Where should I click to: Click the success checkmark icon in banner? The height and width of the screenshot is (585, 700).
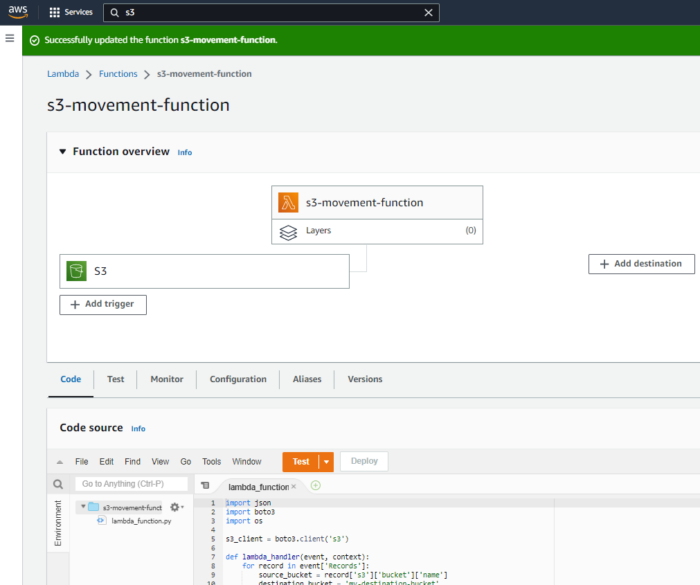tap(34, 41)
